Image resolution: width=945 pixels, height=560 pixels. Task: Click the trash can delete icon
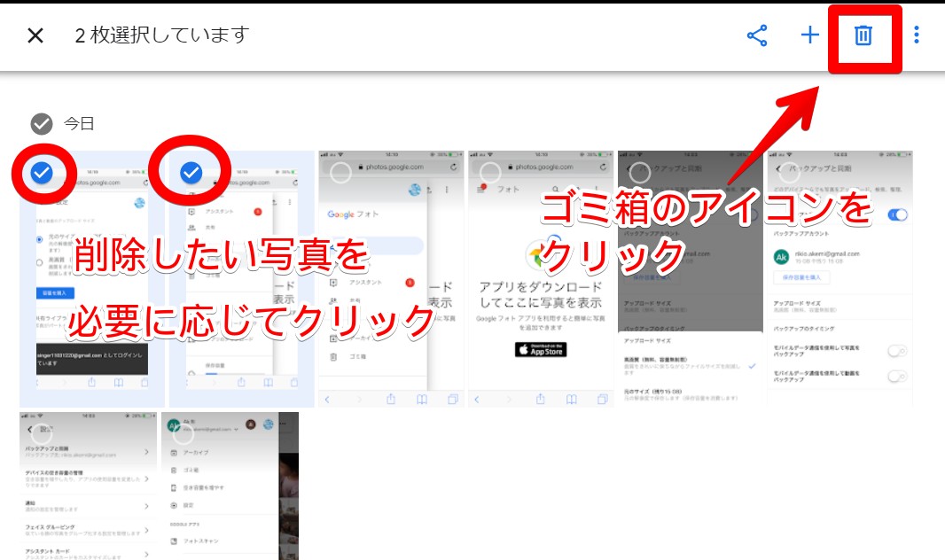click(863, 35)
